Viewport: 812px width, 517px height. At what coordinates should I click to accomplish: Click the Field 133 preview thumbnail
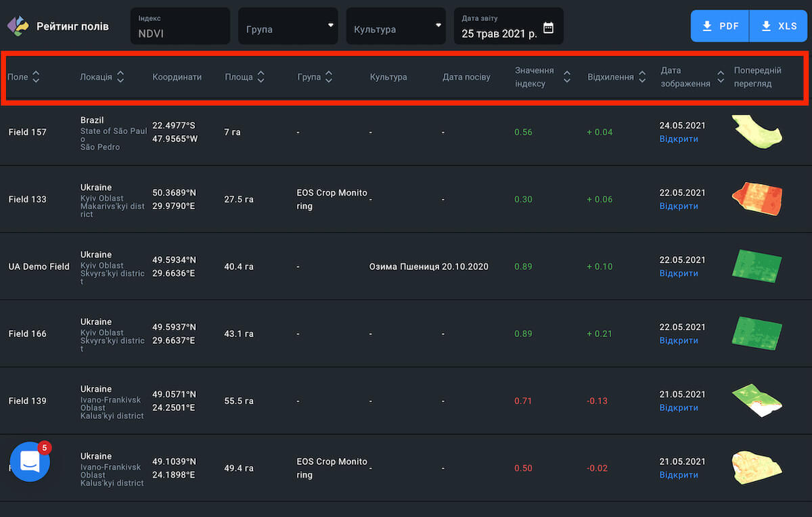pos(757,199)
